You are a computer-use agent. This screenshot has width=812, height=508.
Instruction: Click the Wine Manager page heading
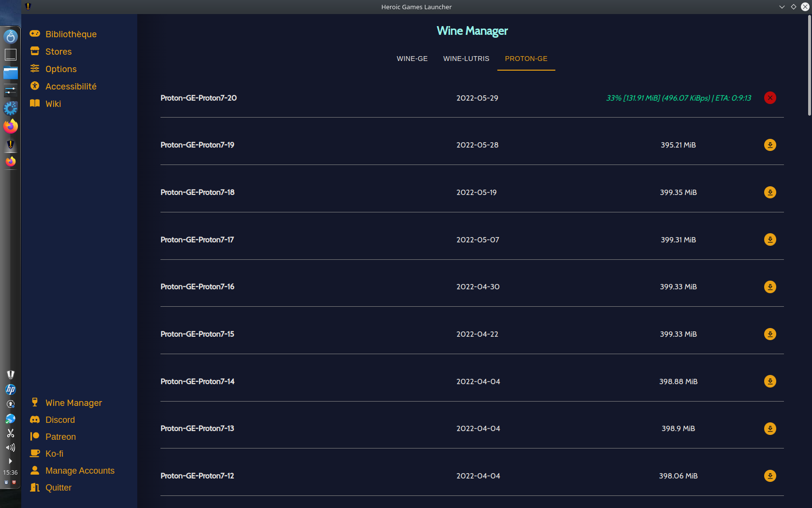pos(472,31)
